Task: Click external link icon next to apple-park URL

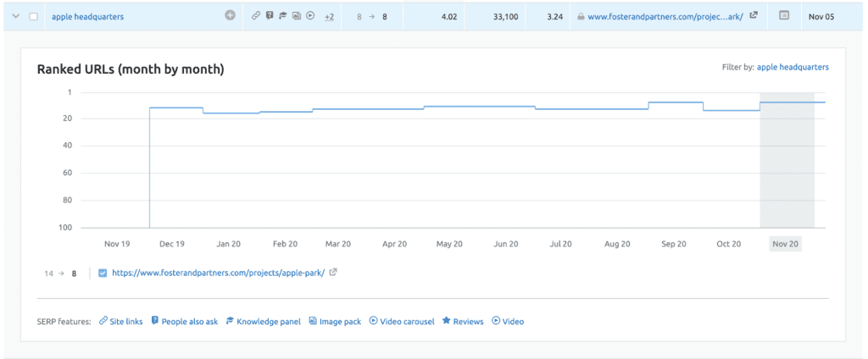Action: point(332,272)
